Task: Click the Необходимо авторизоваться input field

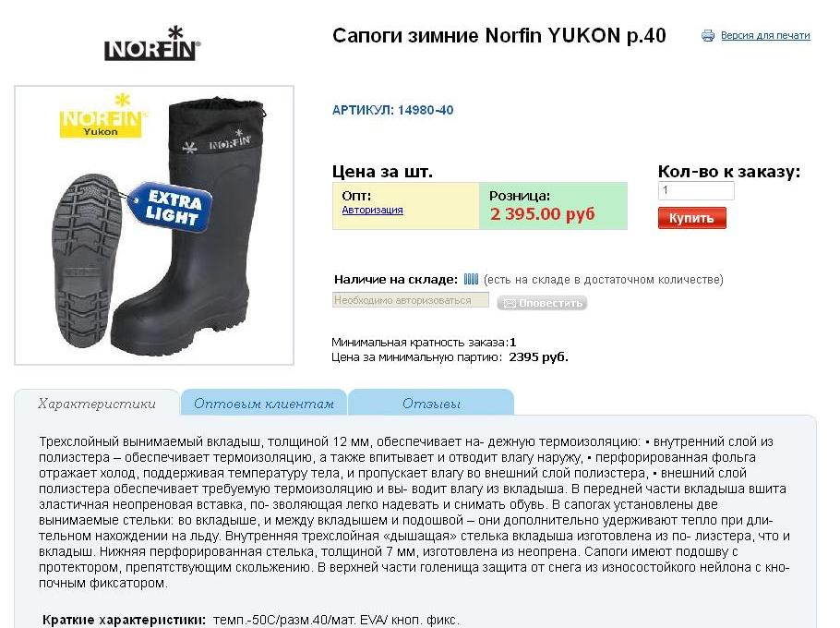Action: (411, 300)
